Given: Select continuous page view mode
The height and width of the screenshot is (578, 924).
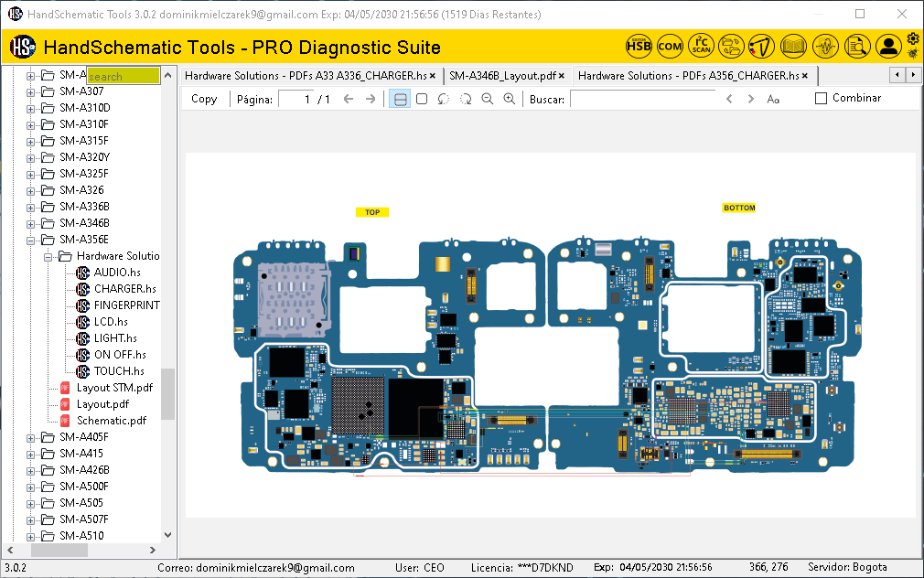Looking at the screenshot, I should click(x=400, y=99).
